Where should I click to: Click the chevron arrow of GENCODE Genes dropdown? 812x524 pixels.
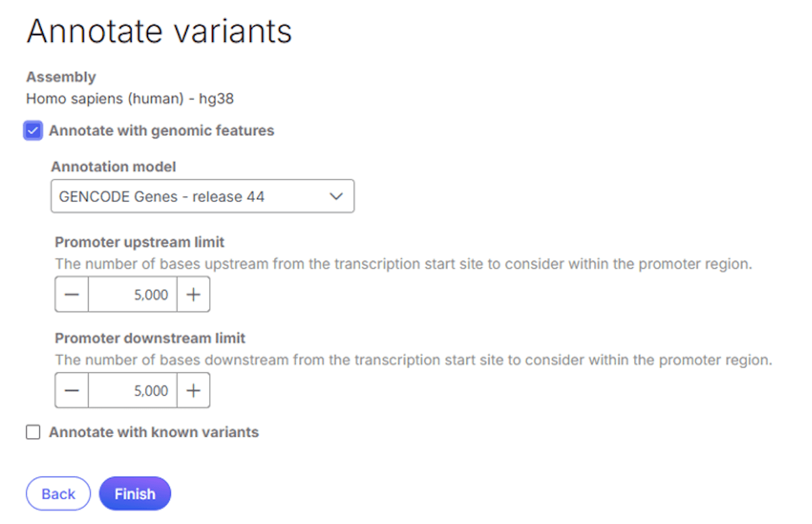[336, 197]
